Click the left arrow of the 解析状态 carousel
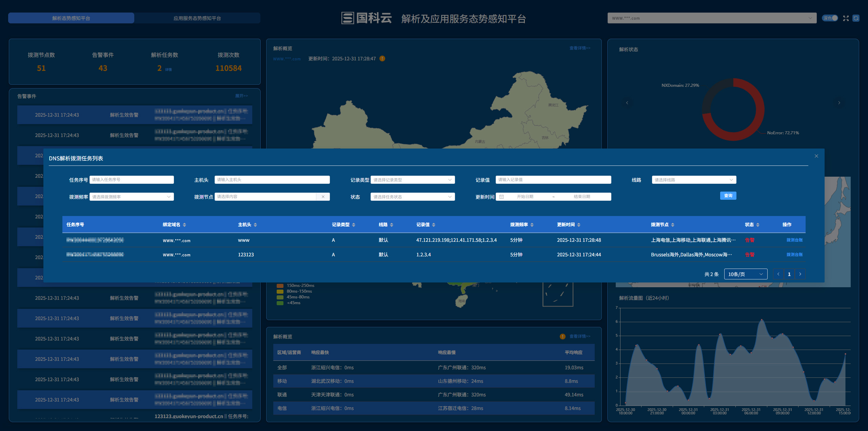 pos(627,102)
